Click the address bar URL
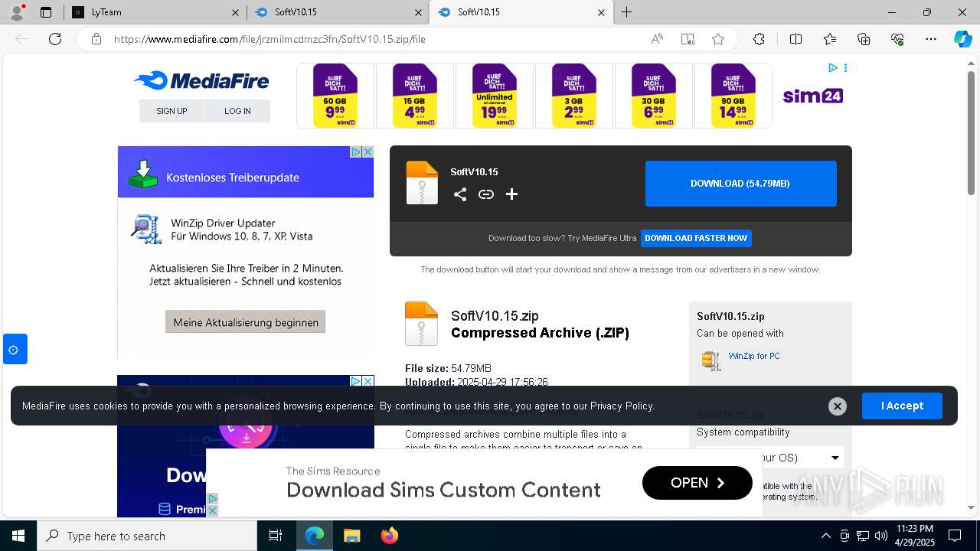980x551 pixels. [269, 39]
